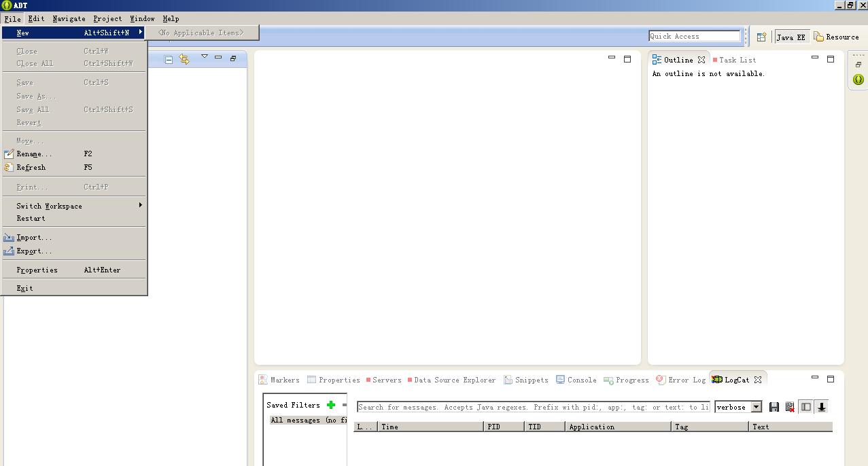This screenshot has height=466, width=868.
Task: Click the Quick Access field
Action: pyautogui.click(x=694, y=36)
